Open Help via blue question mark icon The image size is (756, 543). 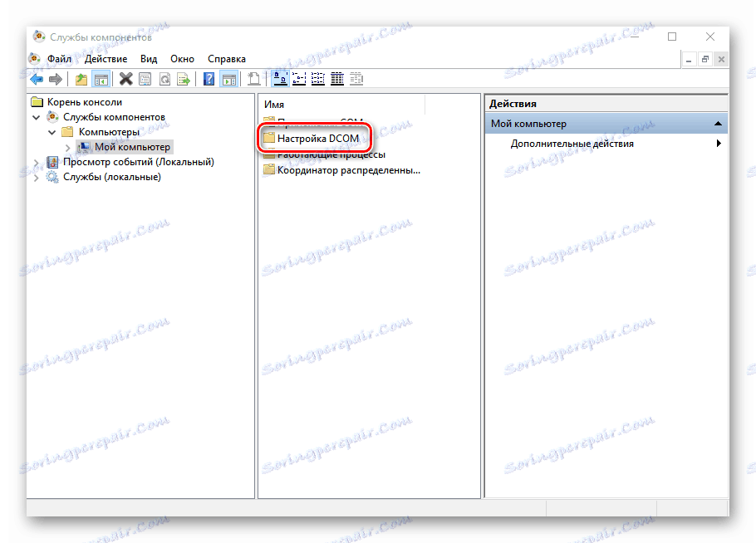[209, 79]
